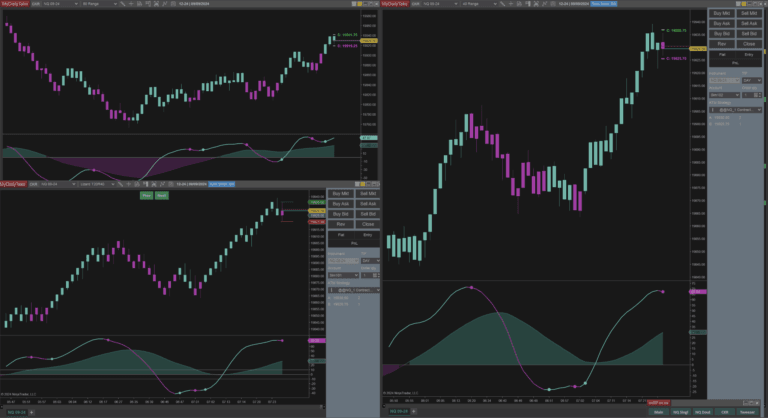This screenshot has width=768, height=418.
Task: Click the green Next button on bottom-left chart
Action: 162,196
